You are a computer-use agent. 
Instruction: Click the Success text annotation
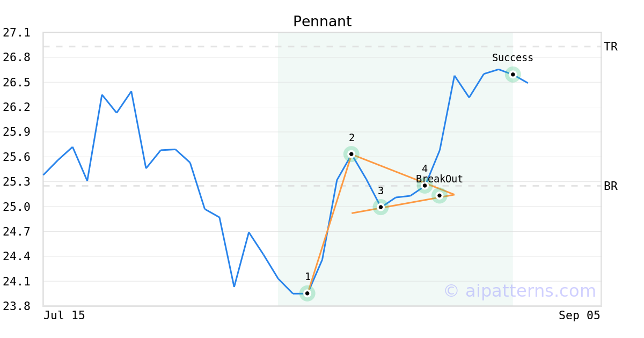pyautogui.click(x=513, y=58)
